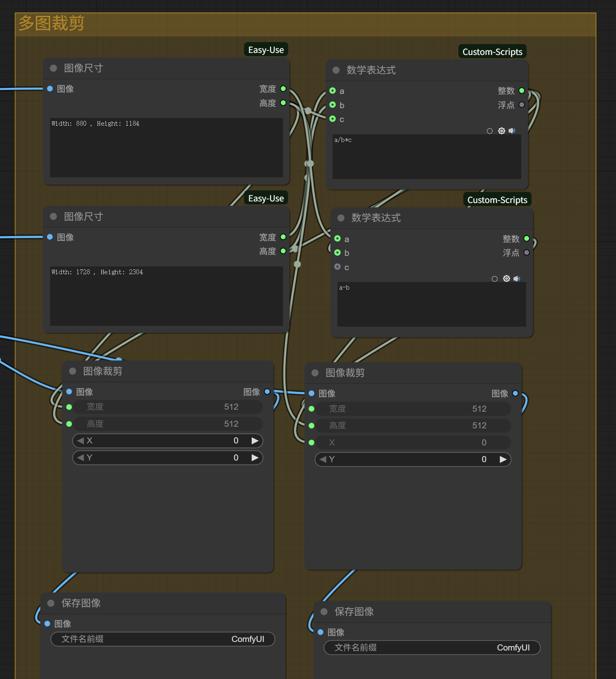Select the 多图裁剪 group title
616x679 pixels.
(x=52, y=23)
